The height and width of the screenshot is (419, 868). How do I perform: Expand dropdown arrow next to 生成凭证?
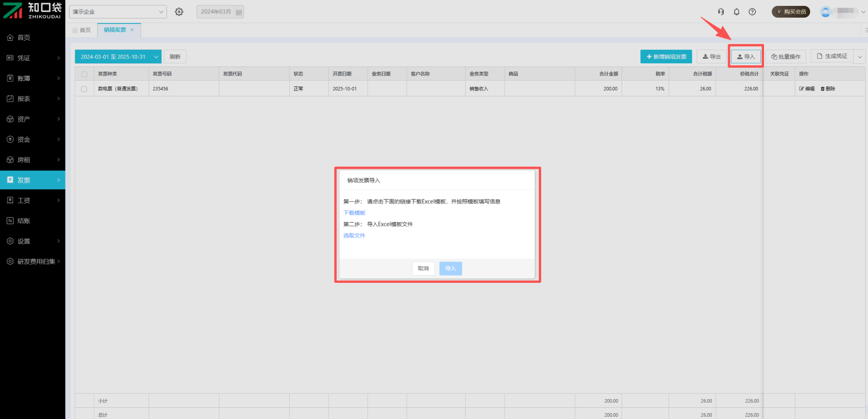[x=859, y=57]
